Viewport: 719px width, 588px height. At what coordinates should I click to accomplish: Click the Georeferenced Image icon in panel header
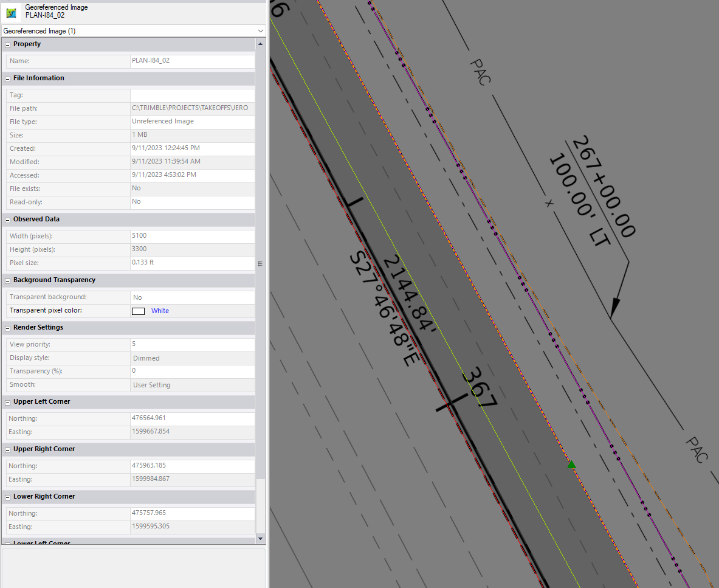click(12, 13)
